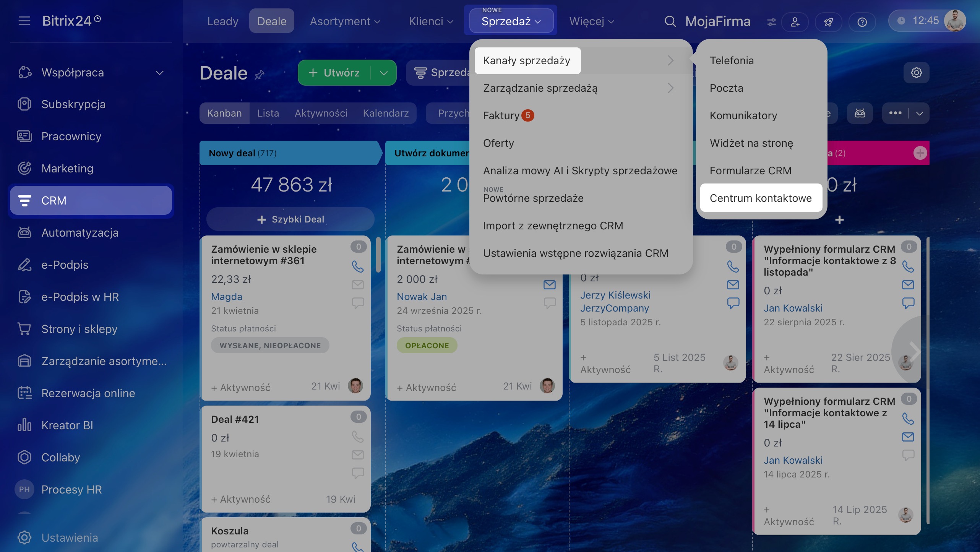Switch view to Lista
The image size is (980, 552).
(x=268, y=113)
